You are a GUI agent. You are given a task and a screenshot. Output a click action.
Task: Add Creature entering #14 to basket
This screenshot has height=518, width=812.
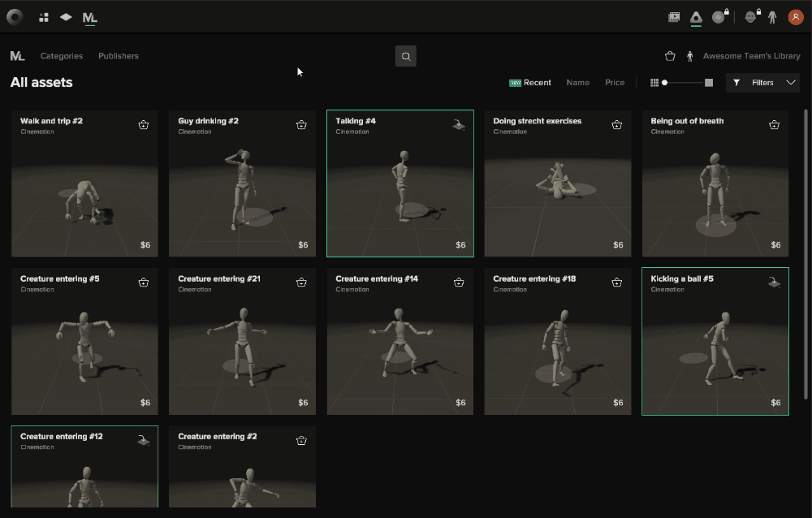point(459,283)
